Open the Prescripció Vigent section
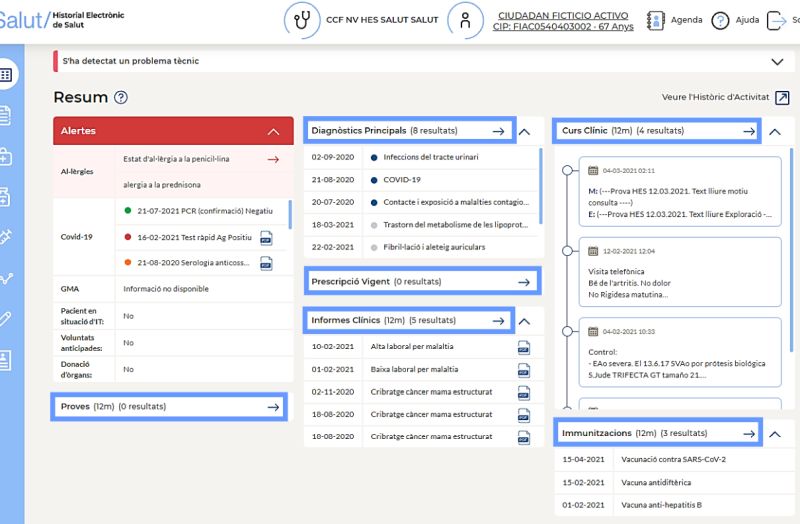This screenshot has width=800, height=524. tap(422, 281)
